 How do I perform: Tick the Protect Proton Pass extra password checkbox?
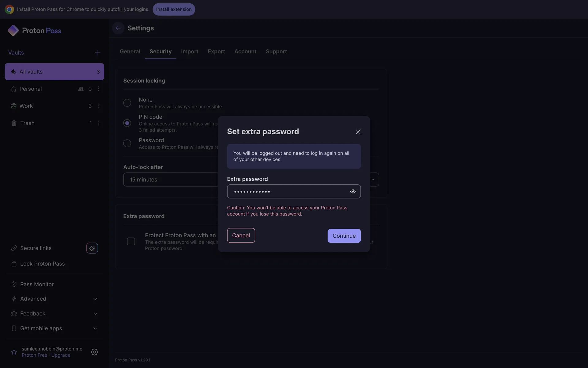click(x=131, y=242)
